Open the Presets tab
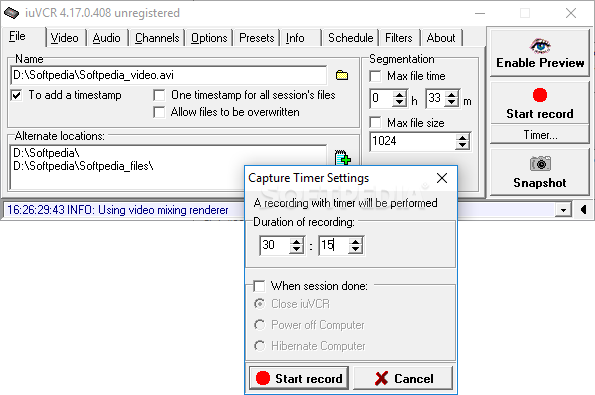 [257, 38]
